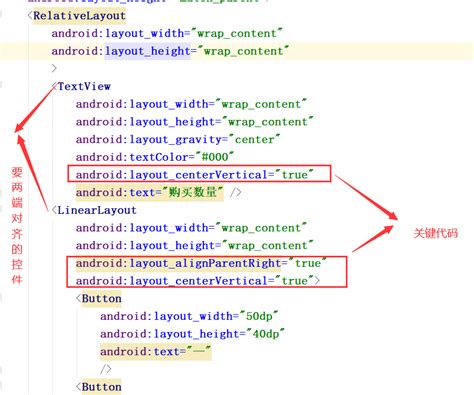Select the TextView tag name
Viewport: 474px width, 395px height.
(84, 87)
